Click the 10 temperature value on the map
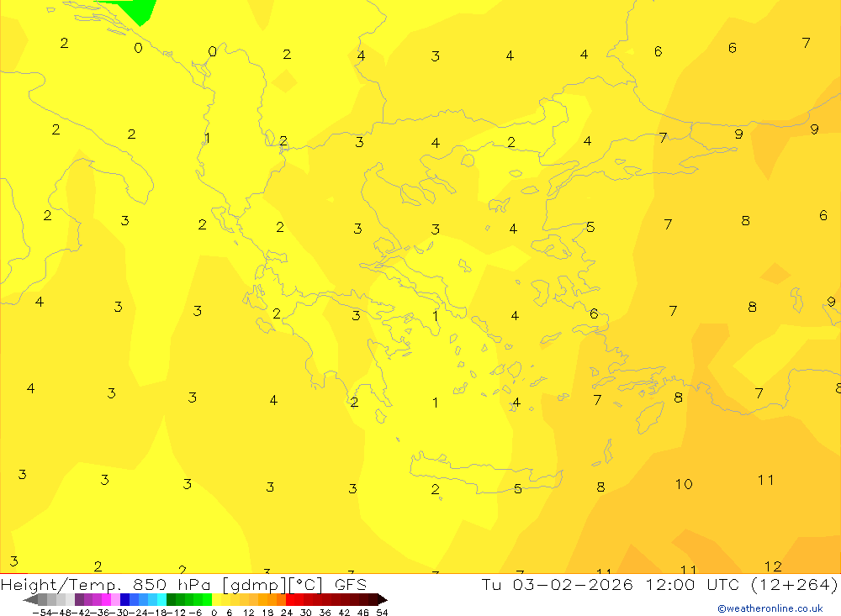Image resolution: width=841 pixels, height=616 pixels. 684,484
